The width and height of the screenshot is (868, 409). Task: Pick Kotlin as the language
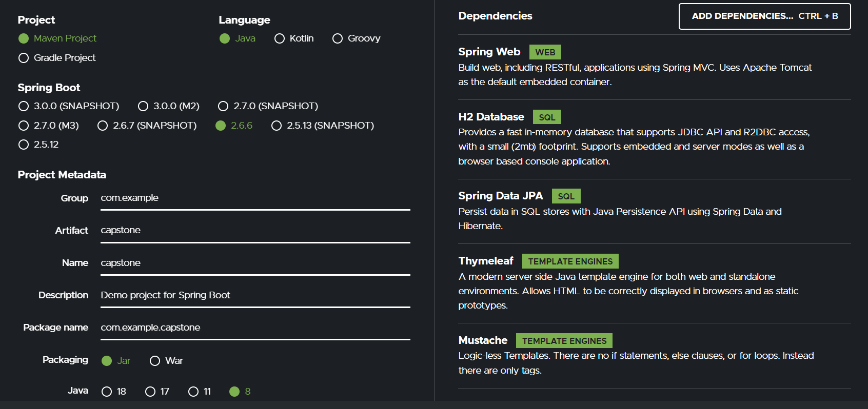pyautogui.click(x=294, y=38)
